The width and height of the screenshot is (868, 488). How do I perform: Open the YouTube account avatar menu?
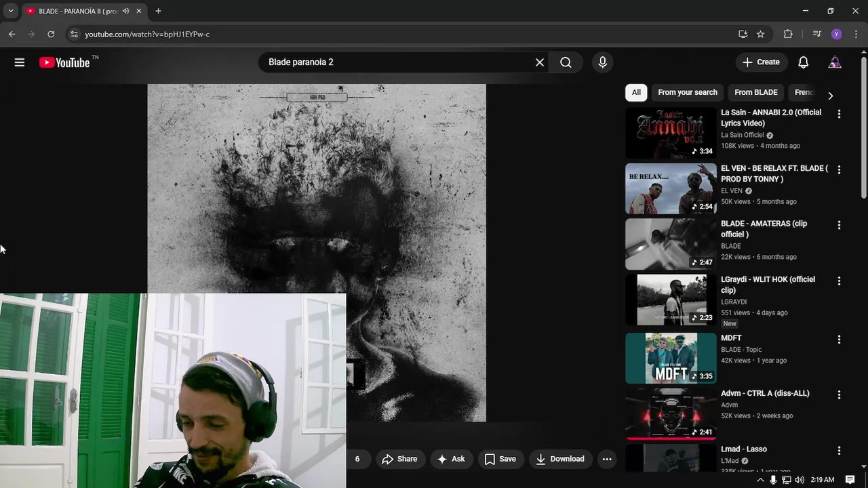(835, 62)
